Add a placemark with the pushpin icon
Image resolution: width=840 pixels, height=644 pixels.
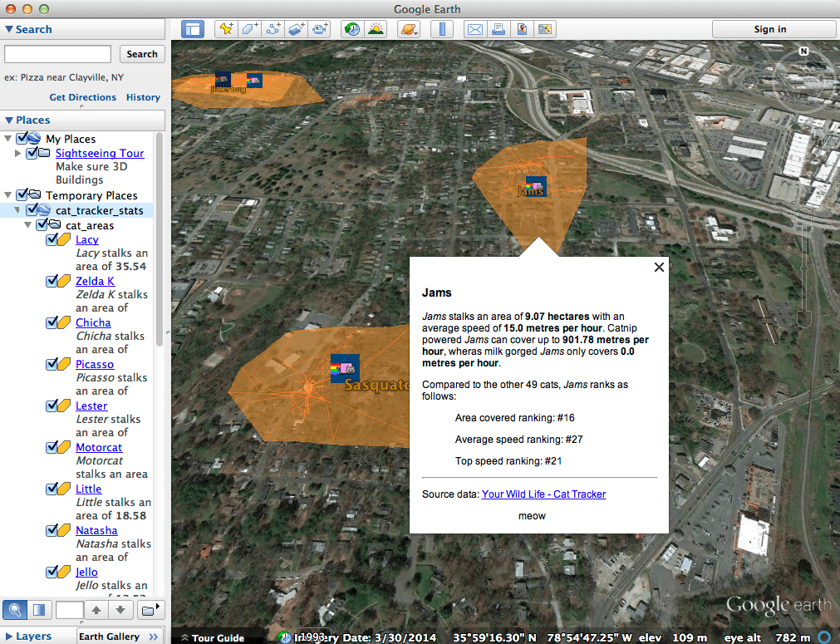pyautogui.click(x=225, y=28)
